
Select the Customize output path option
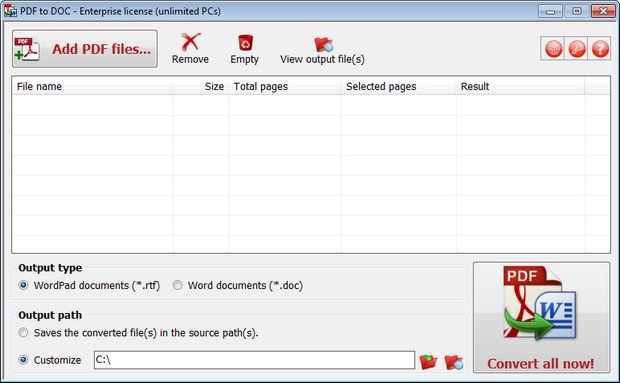pos(50,360)
